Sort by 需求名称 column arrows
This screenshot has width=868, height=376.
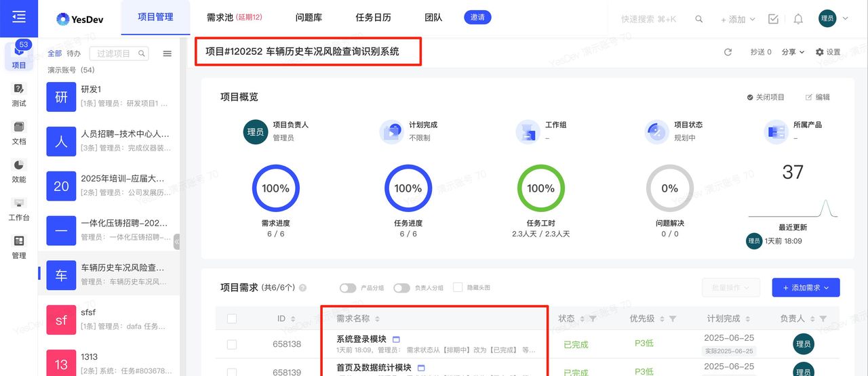pyautogui.click(x=377, y=318)
